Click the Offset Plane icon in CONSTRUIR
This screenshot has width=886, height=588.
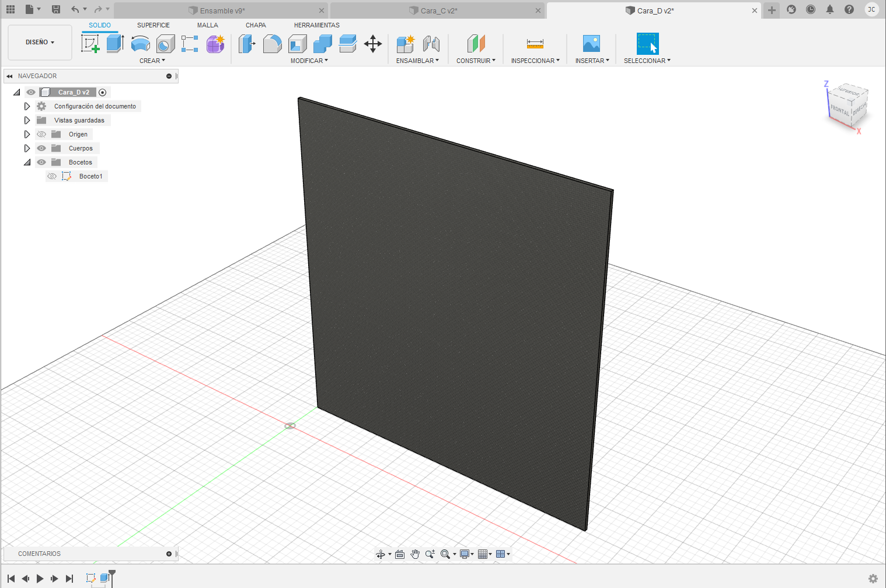click(476, 44)
